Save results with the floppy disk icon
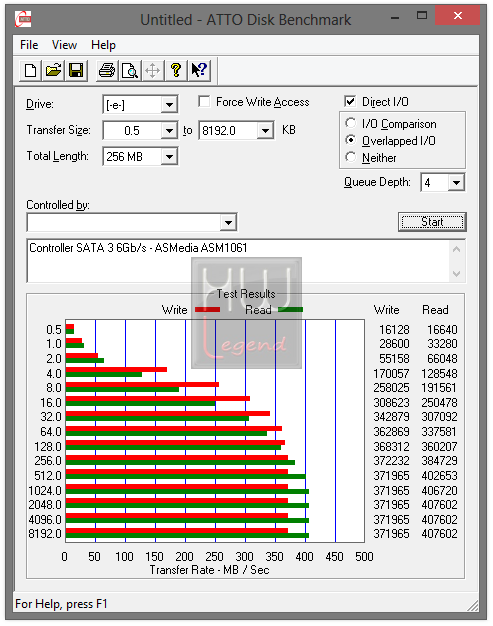Viewport: 493px width, 626px height. pyautogui.click(x=76, y=71)
